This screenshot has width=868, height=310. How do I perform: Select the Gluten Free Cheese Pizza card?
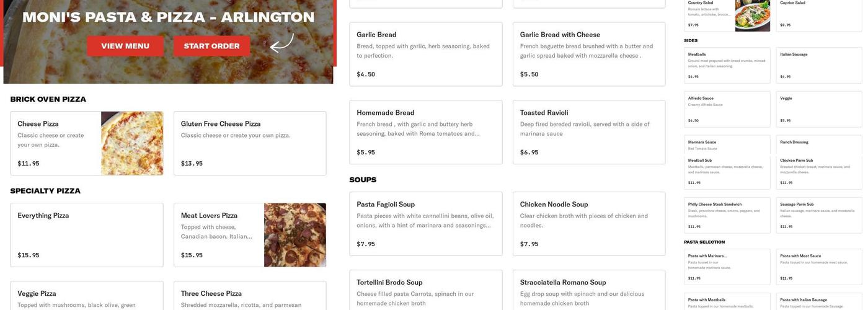point(250,143)
